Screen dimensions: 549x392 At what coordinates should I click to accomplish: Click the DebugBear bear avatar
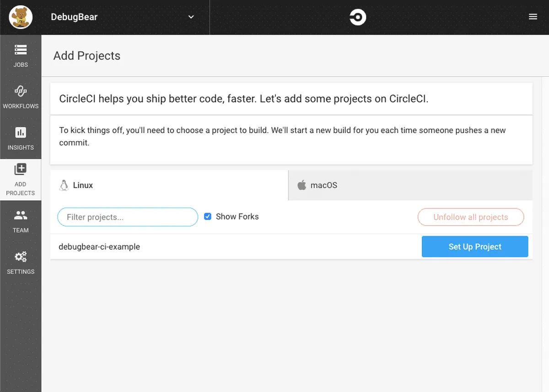(21, 17)
